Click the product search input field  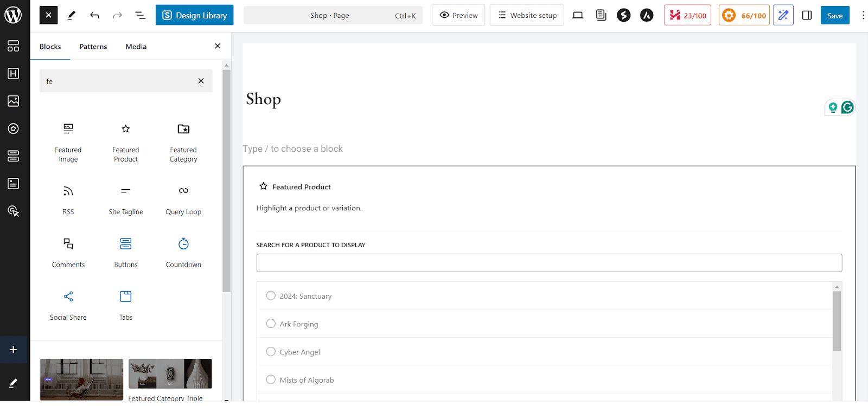click(x=549, y=263)
